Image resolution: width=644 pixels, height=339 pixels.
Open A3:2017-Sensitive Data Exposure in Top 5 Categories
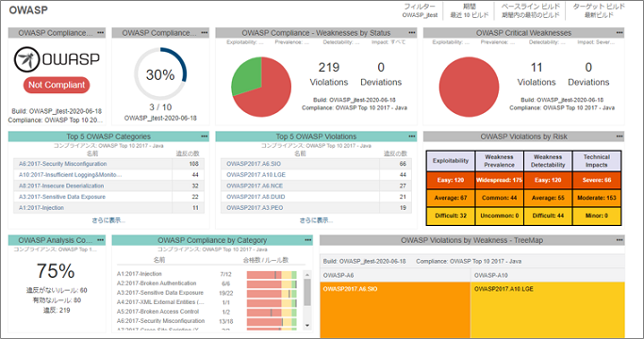pos(62,197)
